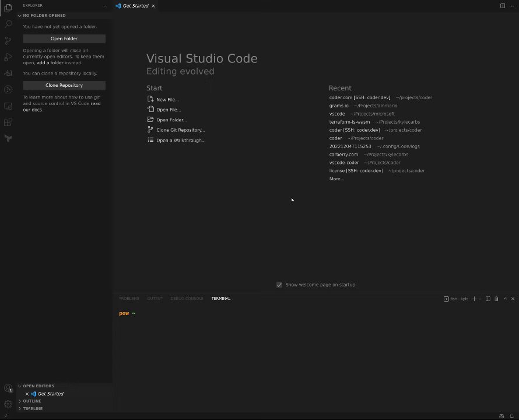Click Open File... under Start
This screenshot has height=420, width=519.
click(169, 110)
